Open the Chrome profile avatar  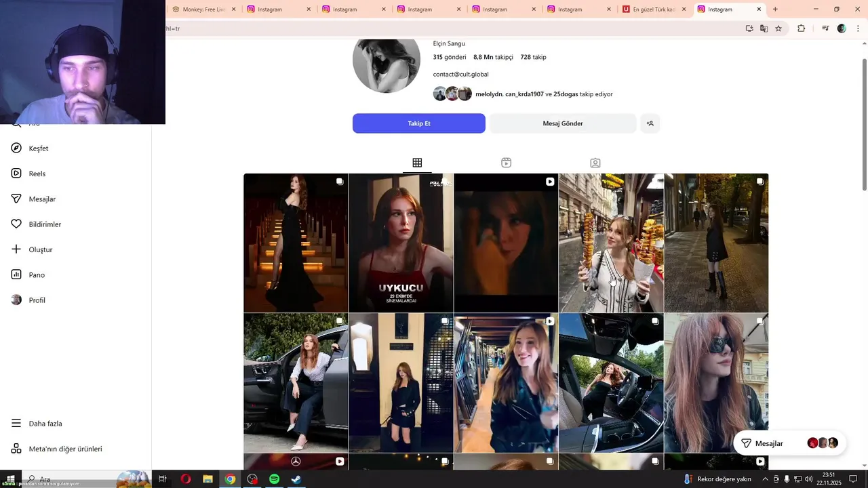(x=842, y=28)
